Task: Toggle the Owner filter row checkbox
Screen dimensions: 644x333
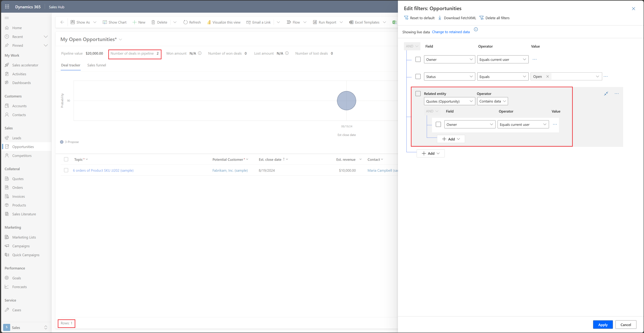Action: (418, 59)
